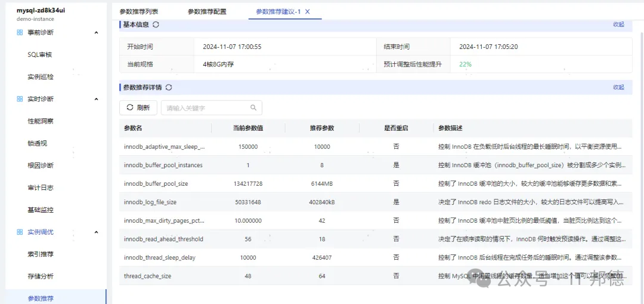Viewport: 644px width, 304px height.
Task: Focus the keyword search input field
Action: click(x=212, y=108)
